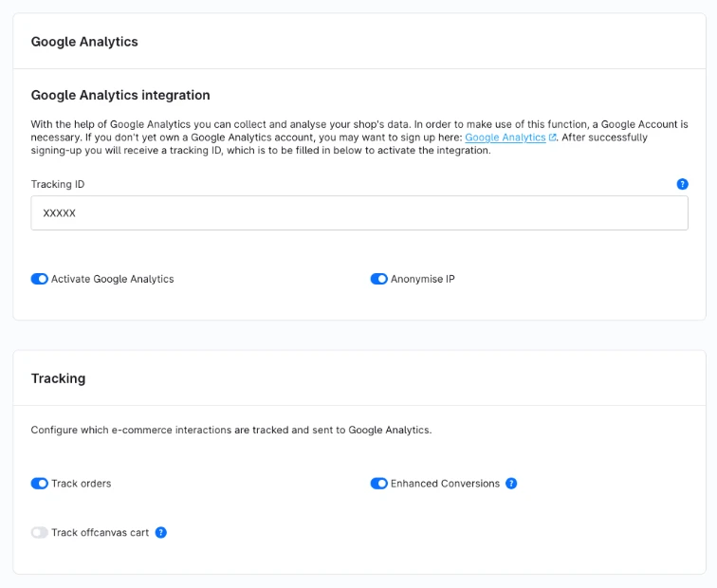717x588 pixels.
Task: Switch off Enhanced Conversions toggle
Action: tap(378, 484)
